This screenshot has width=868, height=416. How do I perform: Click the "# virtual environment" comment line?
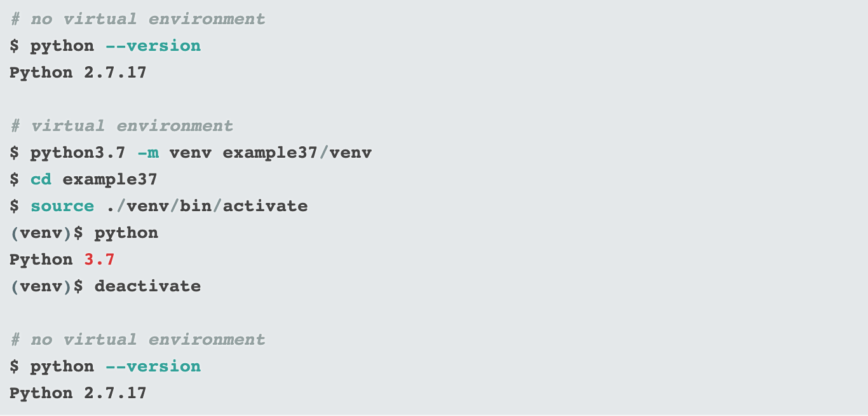122,126
